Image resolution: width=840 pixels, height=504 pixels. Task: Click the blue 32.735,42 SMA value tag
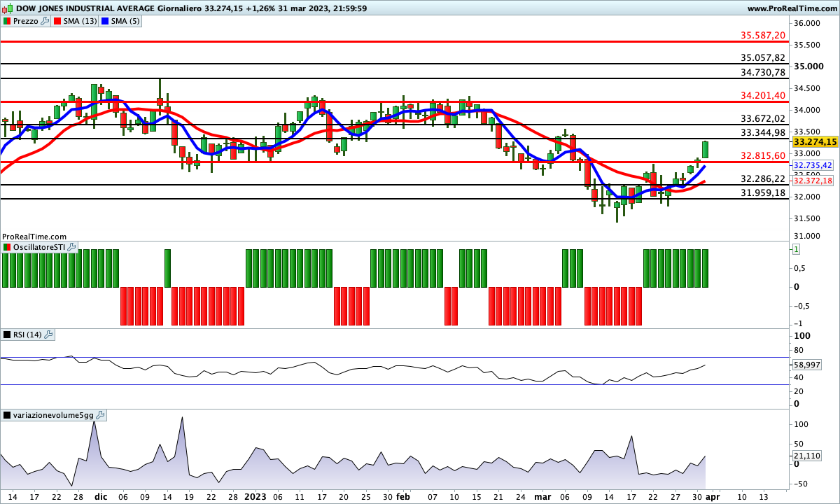[813, 165]
